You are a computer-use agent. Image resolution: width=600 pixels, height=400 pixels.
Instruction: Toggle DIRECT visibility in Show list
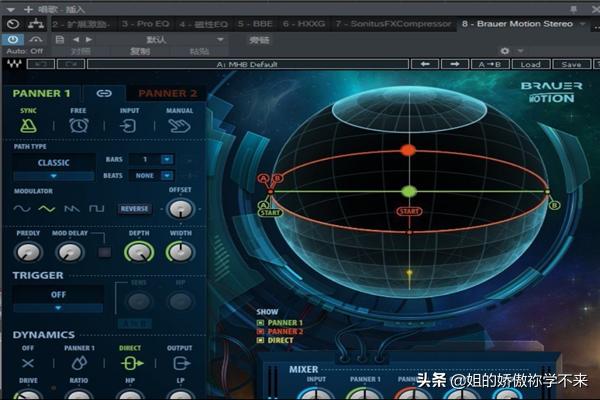pos(261,341)
